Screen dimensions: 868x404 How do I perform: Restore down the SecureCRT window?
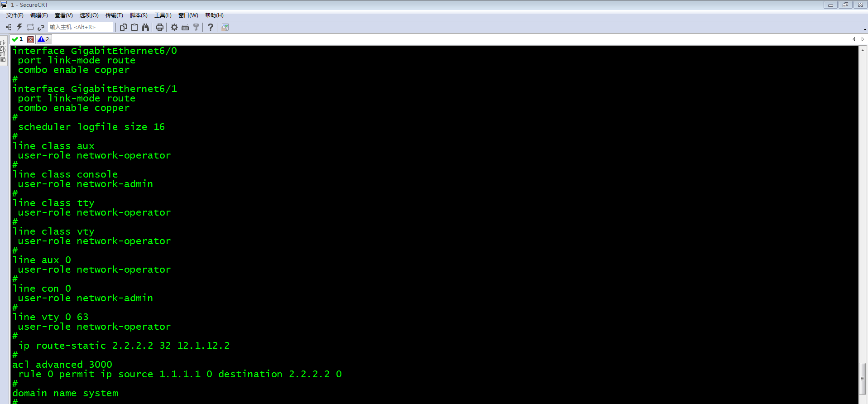(845, 5)
